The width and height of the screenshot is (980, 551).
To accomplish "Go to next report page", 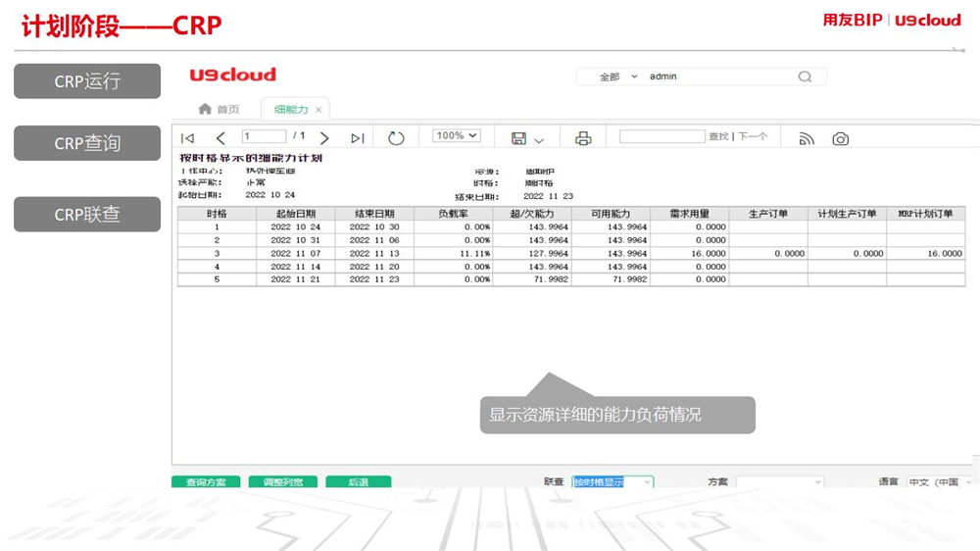I will pos(324,138).
